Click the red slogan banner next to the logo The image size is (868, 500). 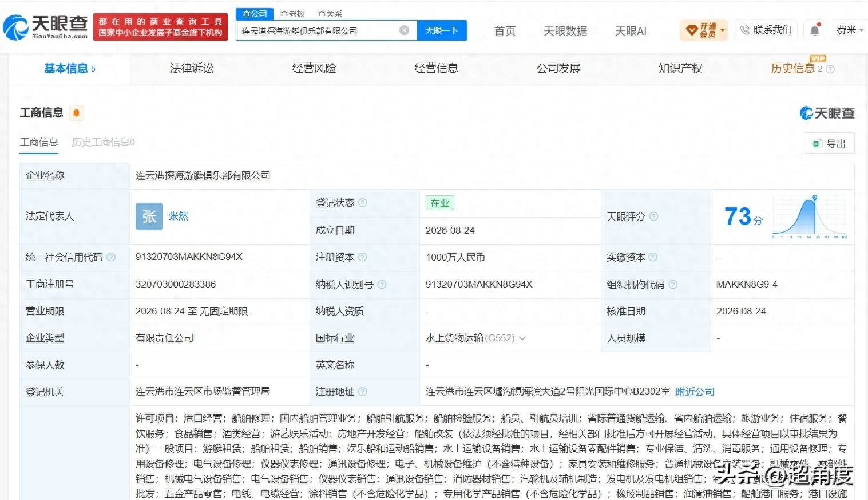160,27
